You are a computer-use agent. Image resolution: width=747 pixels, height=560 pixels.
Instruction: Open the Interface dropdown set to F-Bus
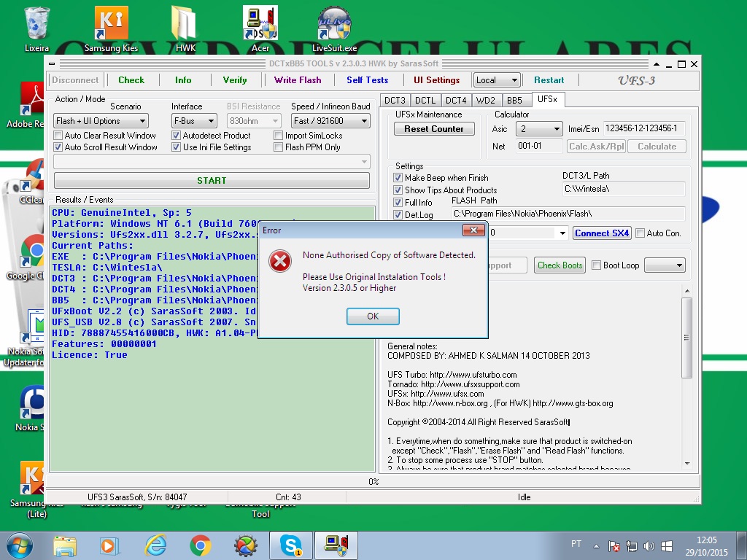point(194,121)
